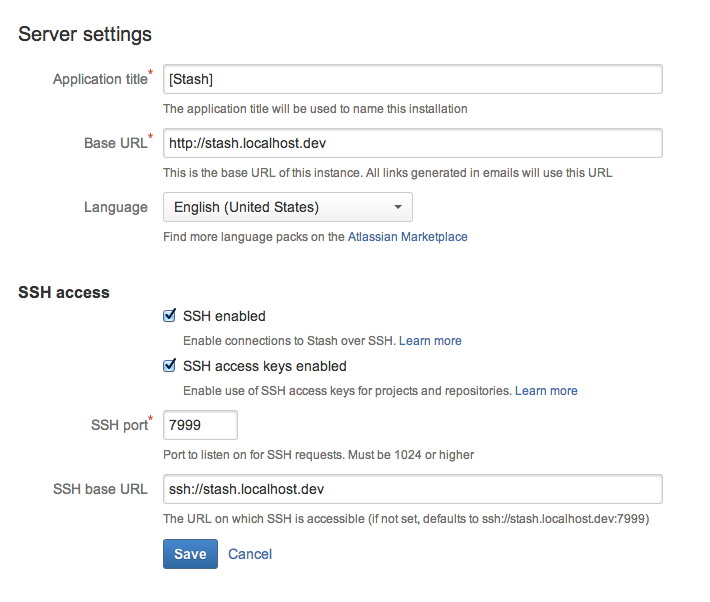Click the "SSH enabled" checkbox label text
This screenshot has width=710, height=602.
point(224,316)
